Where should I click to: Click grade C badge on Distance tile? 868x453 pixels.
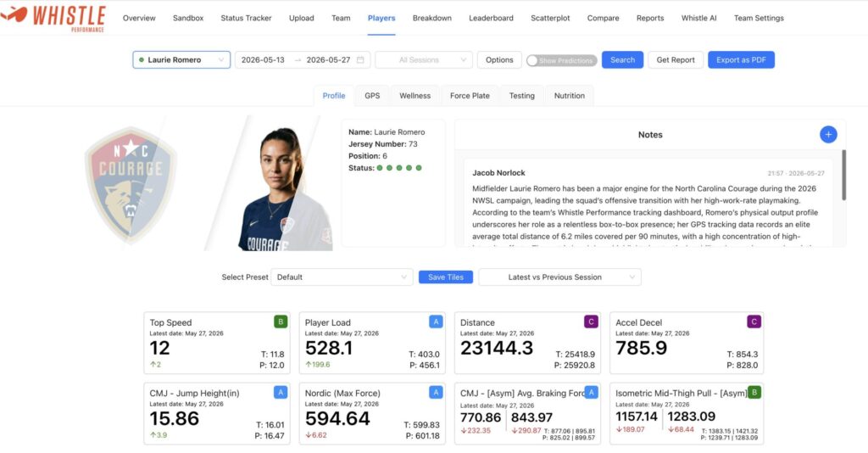pyautogui.click(x=591, y=322)
